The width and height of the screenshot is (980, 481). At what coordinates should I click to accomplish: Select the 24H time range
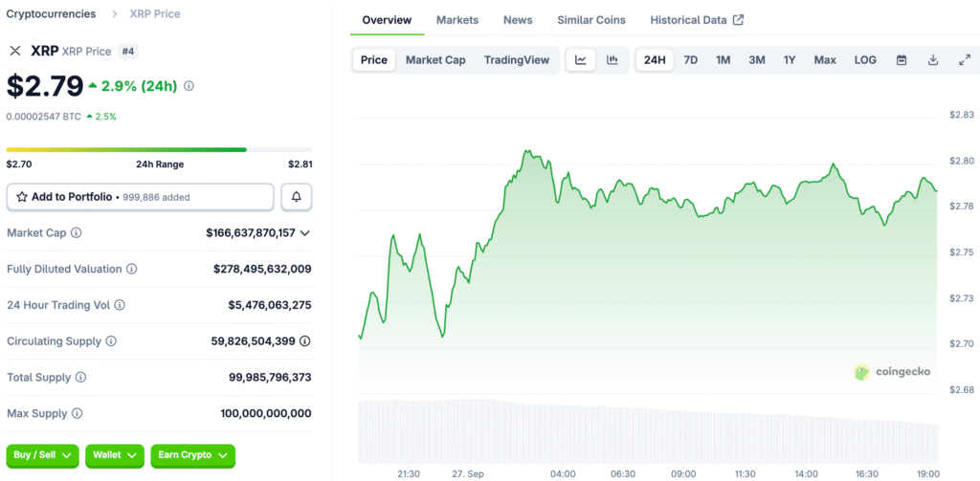point(655,60)
